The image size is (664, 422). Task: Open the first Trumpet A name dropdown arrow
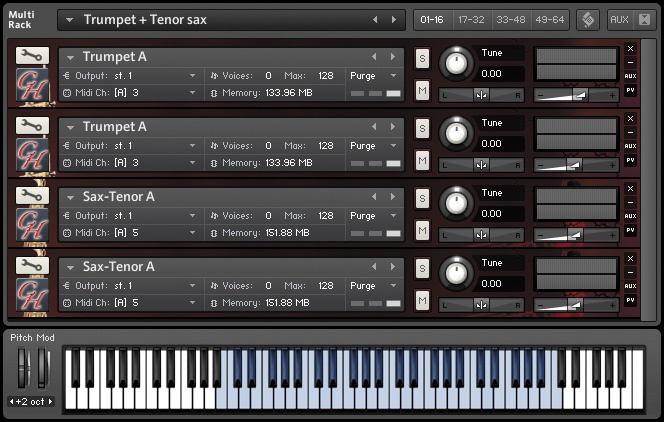click(70, 57)
